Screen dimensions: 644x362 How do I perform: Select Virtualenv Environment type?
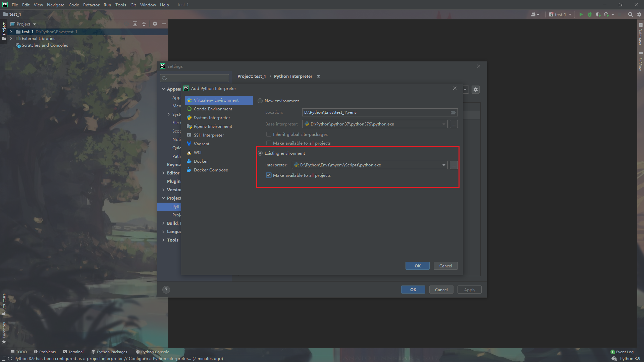click(x=219, y=100)
